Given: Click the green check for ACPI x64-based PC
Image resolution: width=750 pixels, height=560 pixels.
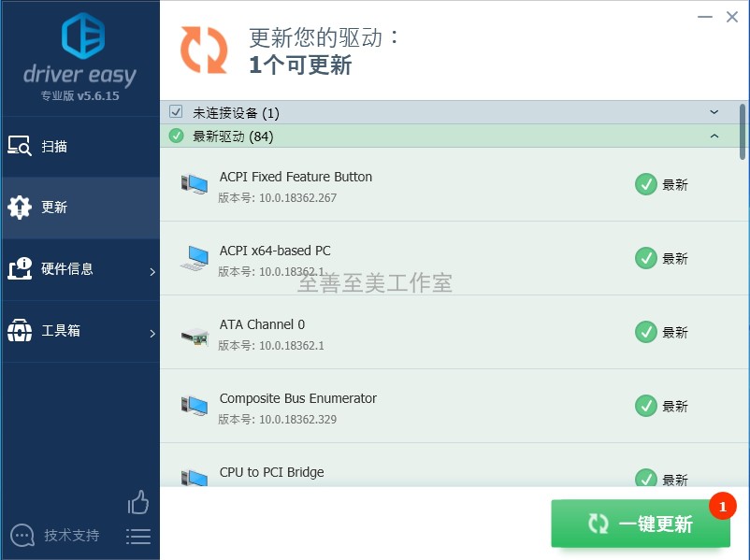Looking at the screenshot, I should point(645,258).
